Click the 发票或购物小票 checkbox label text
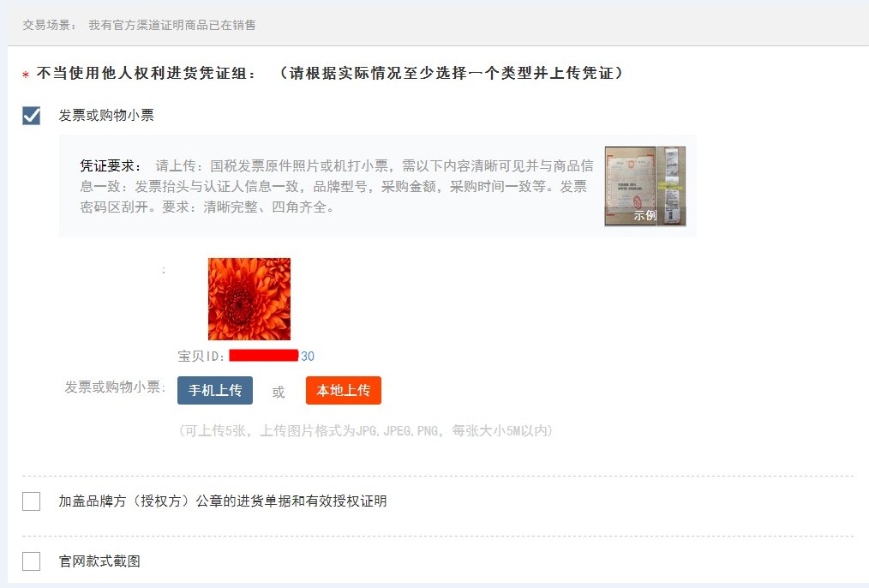This screenshot has height=588, width=869. tap(106, 115)
